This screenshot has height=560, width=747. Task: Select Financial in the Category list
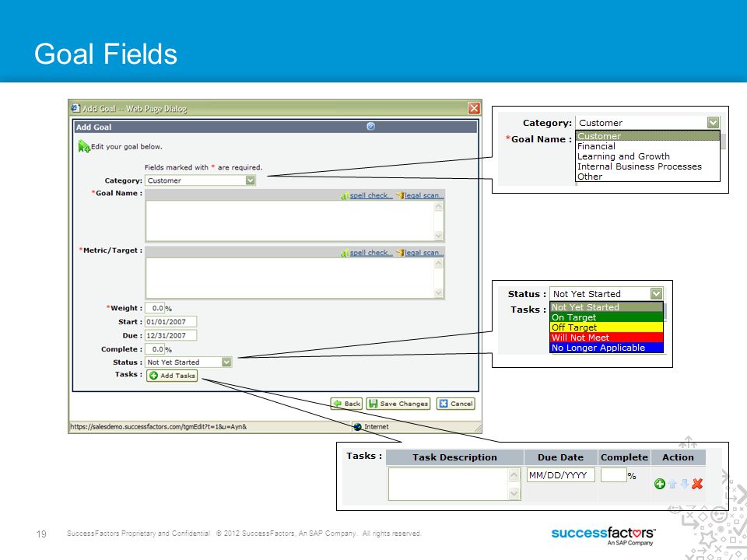(647, 146)
